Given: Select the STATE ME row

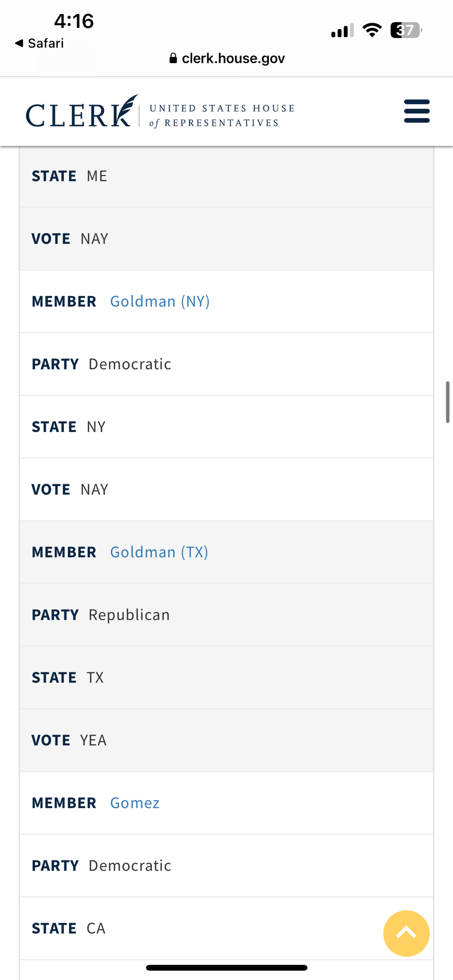Looking at the screenshot, I should [226, 176].
